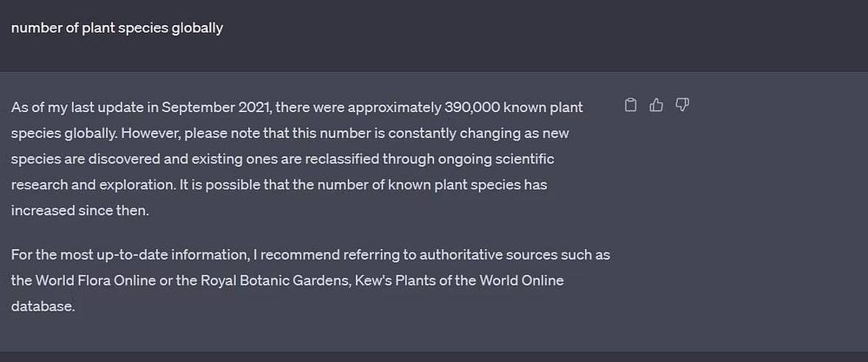Click "For the most up-to-date information" text
868x362 pixels.
click(121, 255)
